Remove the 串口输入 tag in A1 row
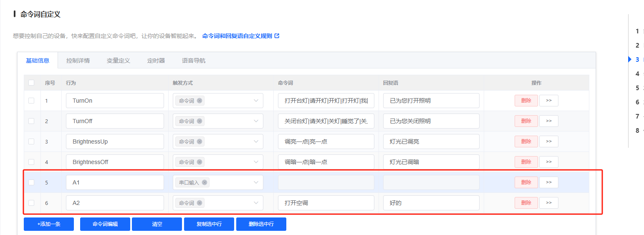Viewport: 644px width, 235px height. pos(205,182)
